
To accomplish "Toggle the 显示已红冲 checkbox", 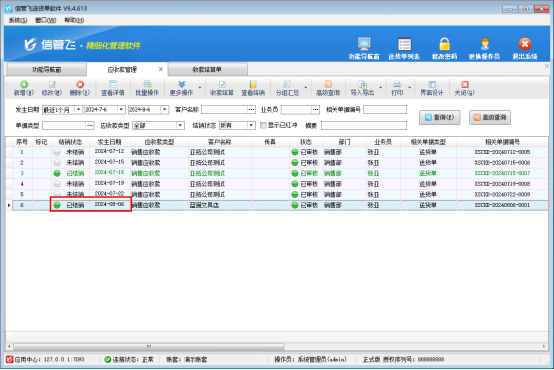I will click(x=263, y=125).
